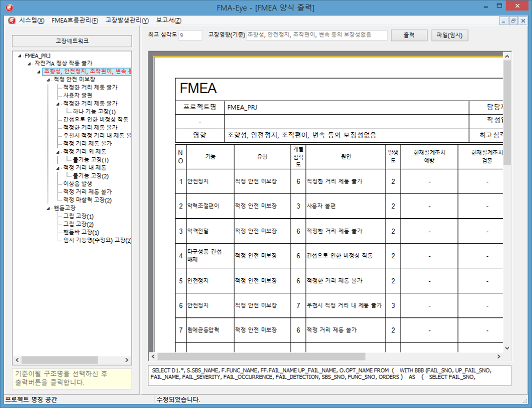The image size is (532, 408).
Task: Click the 프로젝트 명칭 공간 status bar text
Action: 31,400
